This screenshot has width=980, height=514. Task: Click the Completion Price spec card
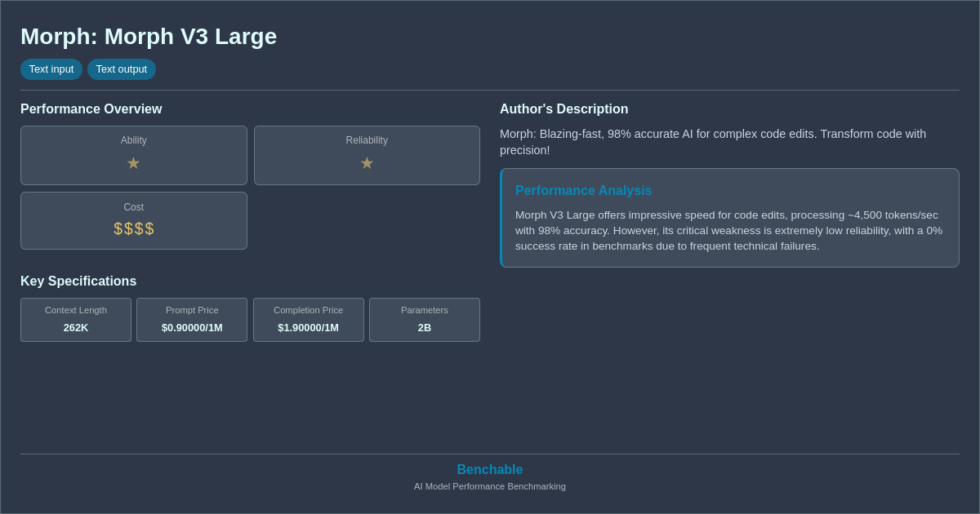click(x=308, y=320)
